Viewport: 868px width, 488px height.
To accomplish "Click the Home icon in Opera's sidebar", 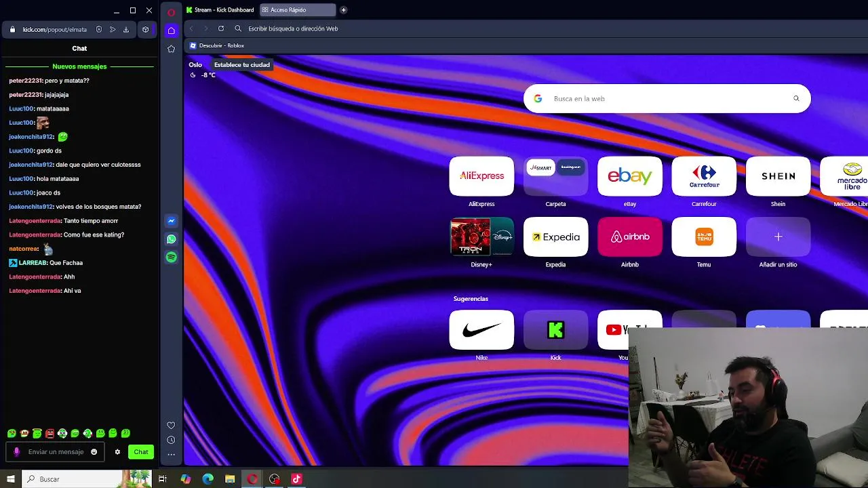I will 171,30.
